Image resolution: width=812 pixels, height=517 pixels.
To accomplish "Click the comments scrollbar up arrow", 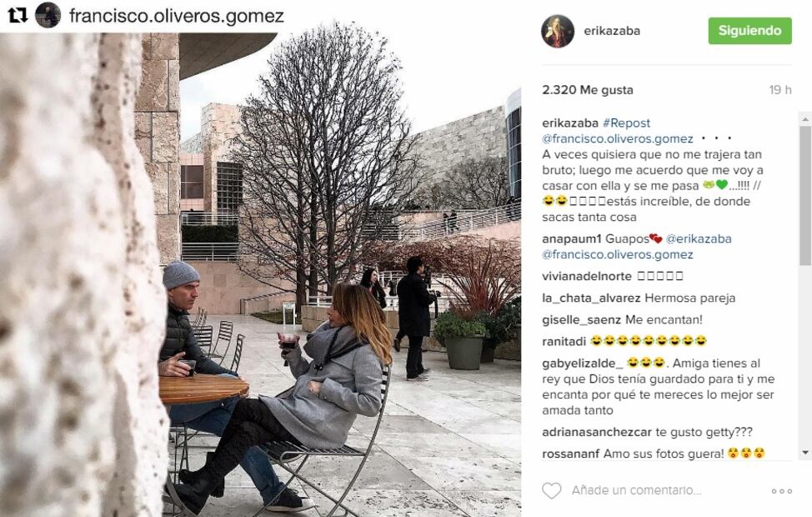I will click(x=805, y=118).
